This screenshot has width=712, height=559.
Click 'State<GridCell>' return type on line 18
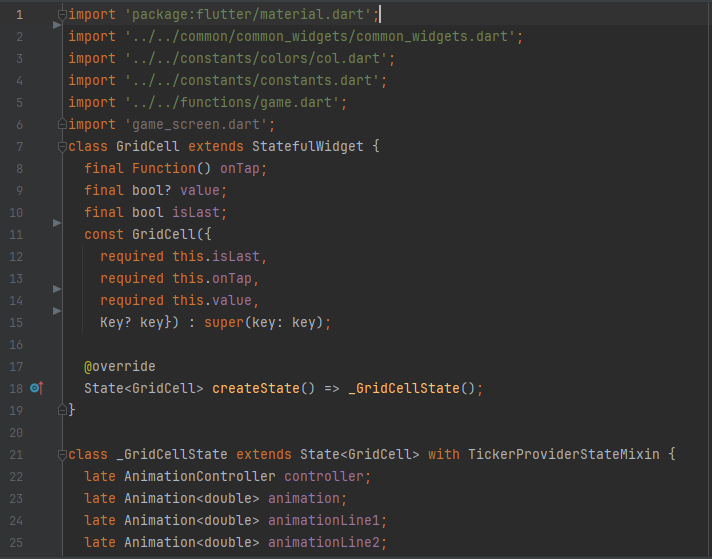click(x=144, y=388)
